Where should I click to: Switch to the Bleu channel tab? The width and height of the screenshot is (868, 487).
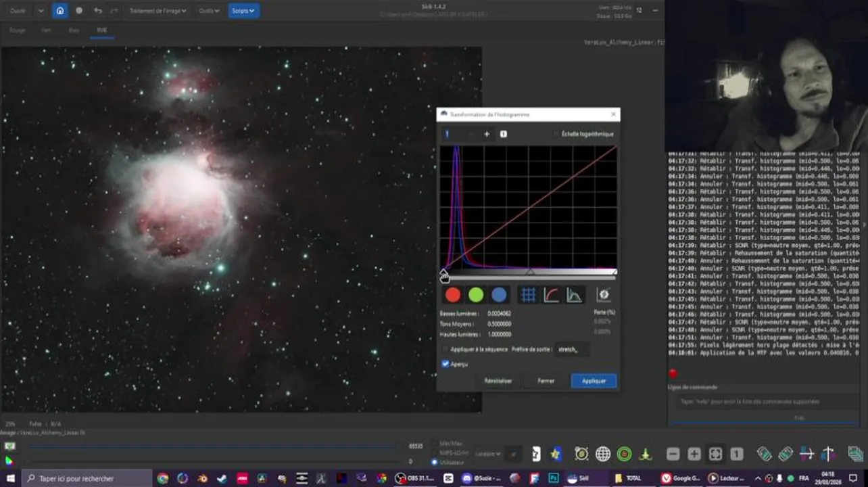[x=74, y=30]
